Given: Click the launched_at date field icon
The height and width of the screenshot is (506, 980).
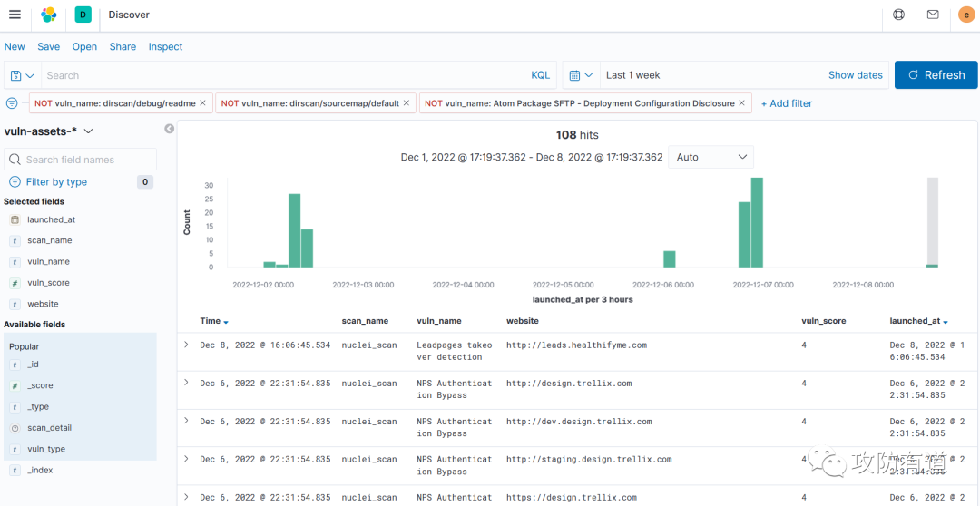Looking at the screenshot, I should (15, 219).
